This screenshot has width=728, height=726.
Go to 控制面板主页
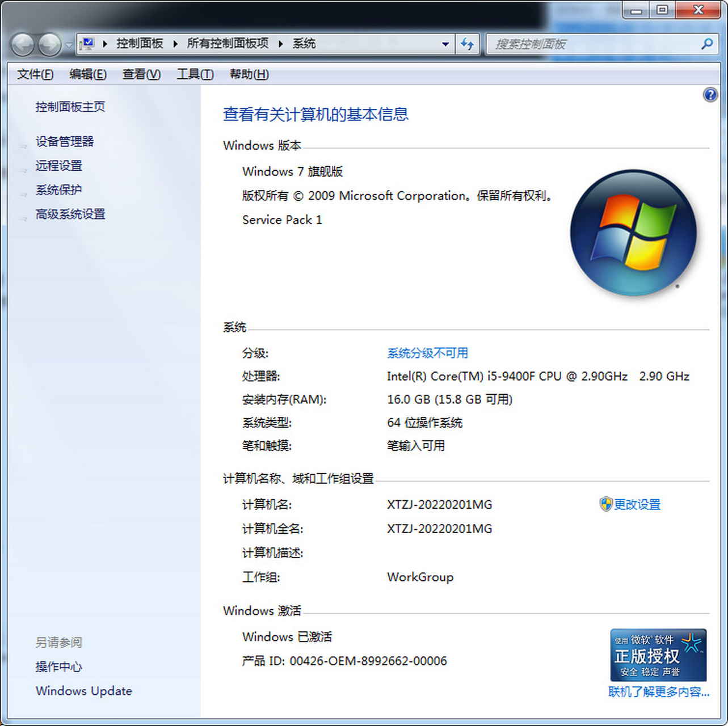[70, 107]
